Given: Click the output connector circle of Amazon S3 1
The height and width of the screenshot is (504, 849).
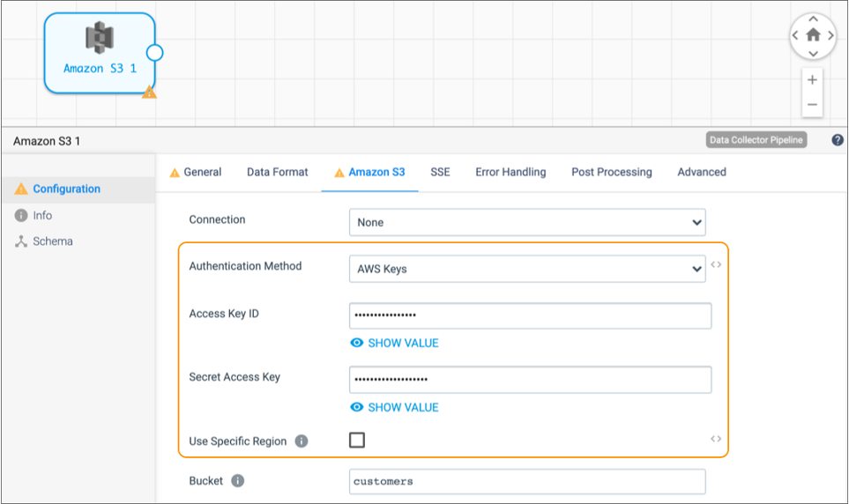Looking at the screenshot, I should 155,53.
